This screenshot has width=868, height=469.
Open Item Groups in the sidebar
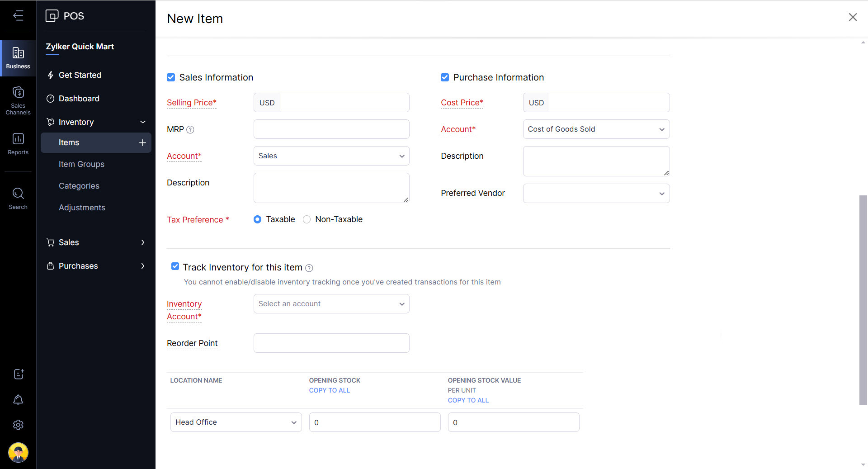[81, 164]
